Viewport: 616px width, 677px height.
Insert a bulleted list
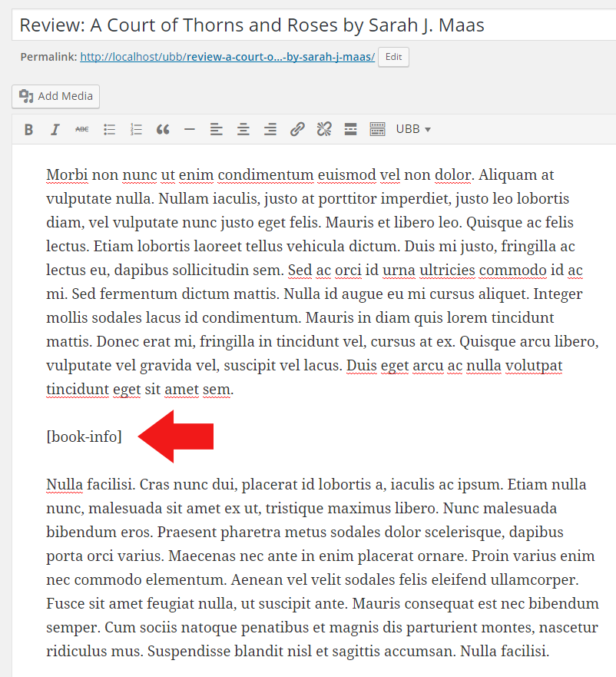109,130
